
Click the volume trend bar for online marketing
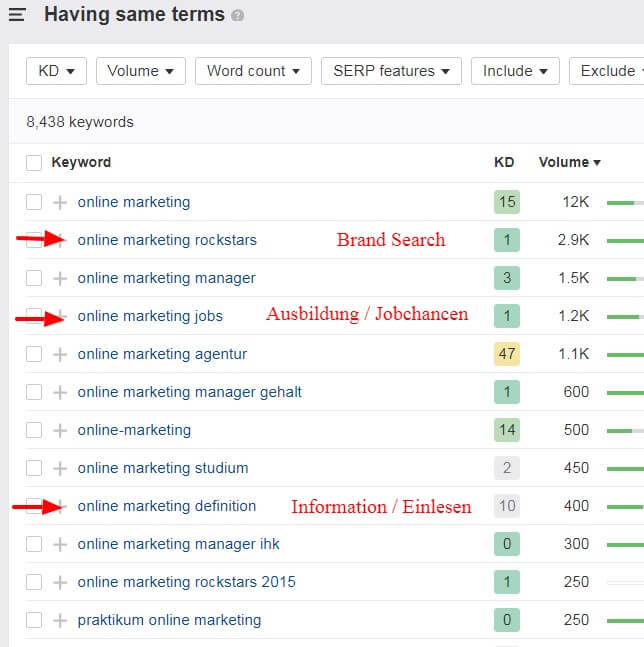625,203
